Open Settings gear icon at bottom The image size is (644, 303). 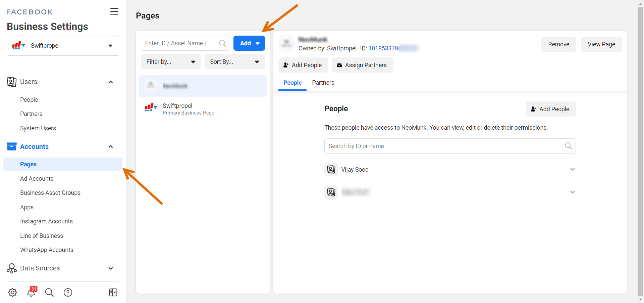(13, 292)
